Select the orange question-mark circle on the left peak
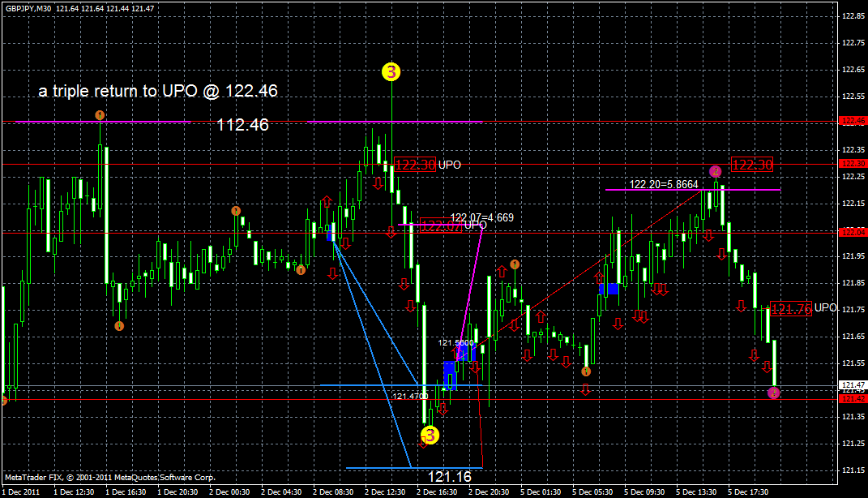The height and width of the screenshot is (498, 868). pos(100,115)
